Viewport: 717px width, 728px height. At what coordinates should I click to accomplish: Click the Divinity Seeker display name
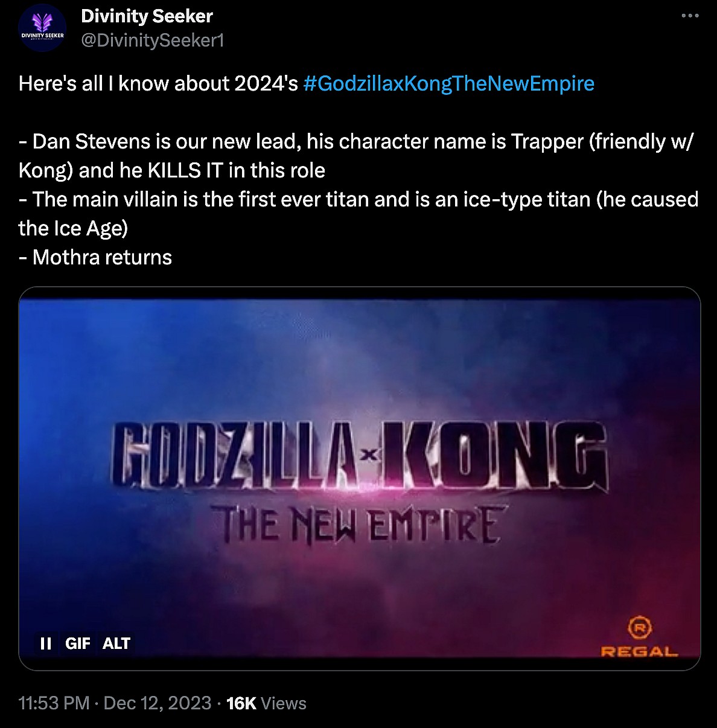(147, 16)
